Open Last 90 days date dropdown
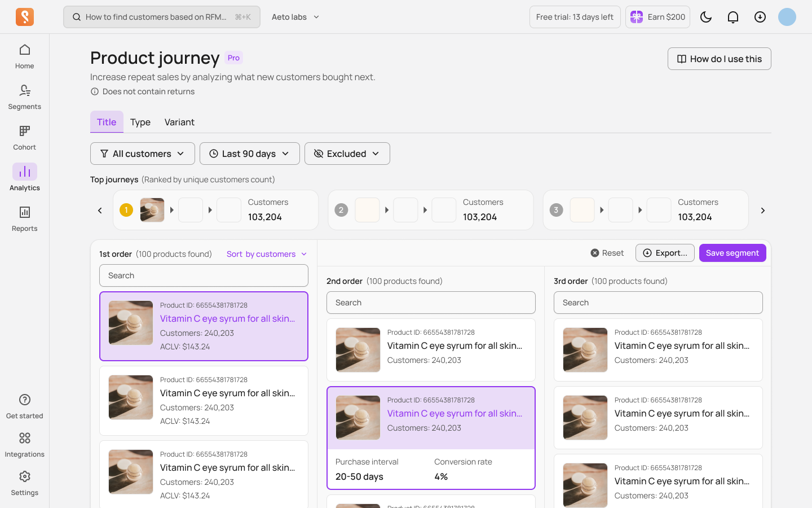The image size is (812, 508). [250, 154]
